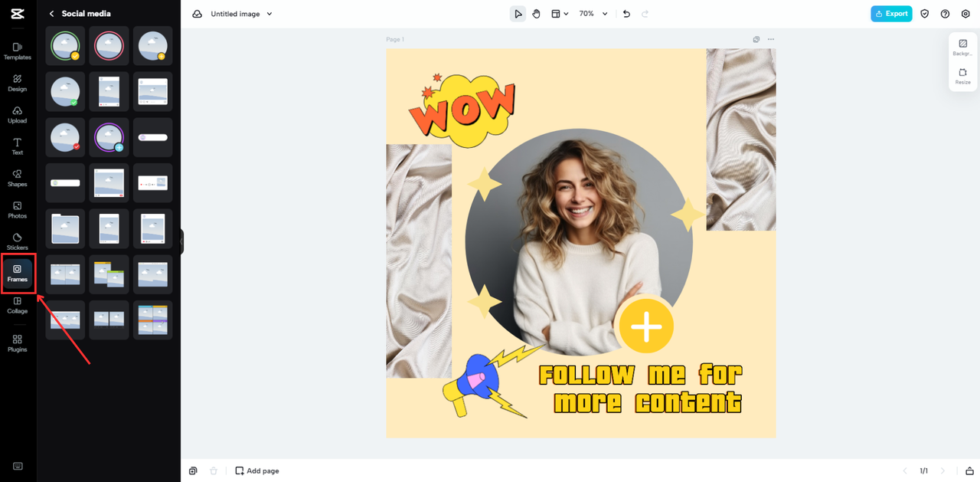Choose the green ring circular profile frame
The image size is (980, 482).
(x=65, y=46)
